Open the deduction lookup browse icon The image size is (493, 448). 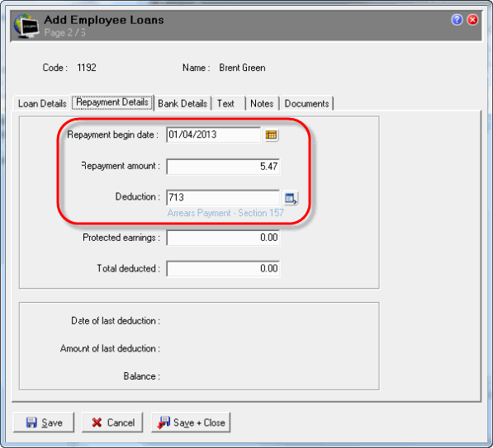pyautogui.click(x=291, y=198)
